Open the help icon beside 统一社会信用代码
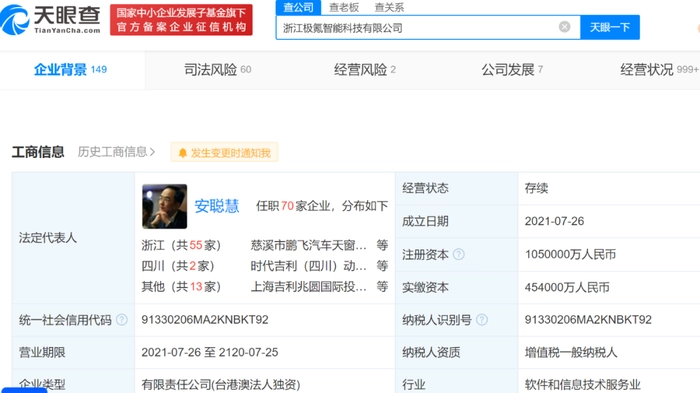This screenshot has width=700, height=393. pyautogui.click(x=121, y=320)
